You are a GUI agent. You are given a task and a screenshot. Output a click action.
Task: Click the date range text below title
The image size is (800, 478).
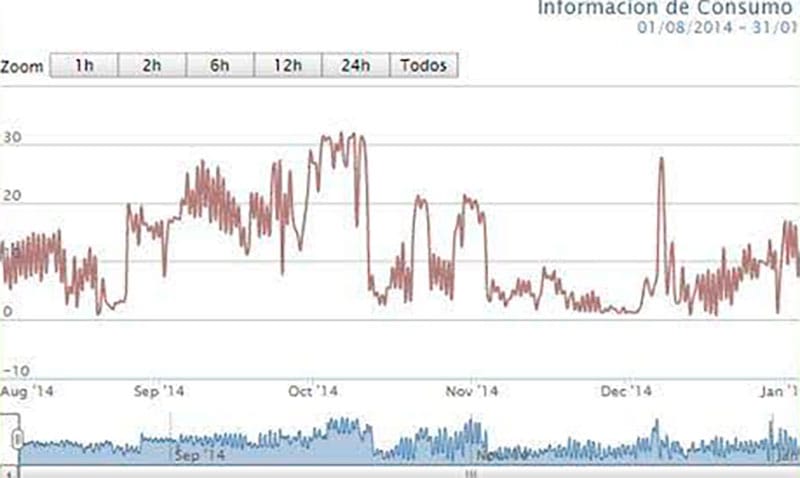tap(718, 26)
